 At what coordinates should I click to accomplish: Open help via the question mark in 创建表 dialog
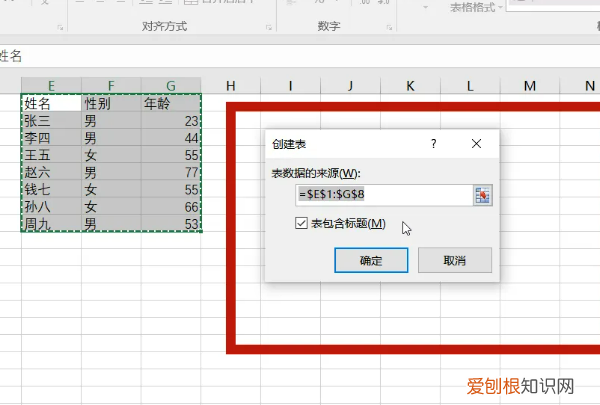point(434,144)
